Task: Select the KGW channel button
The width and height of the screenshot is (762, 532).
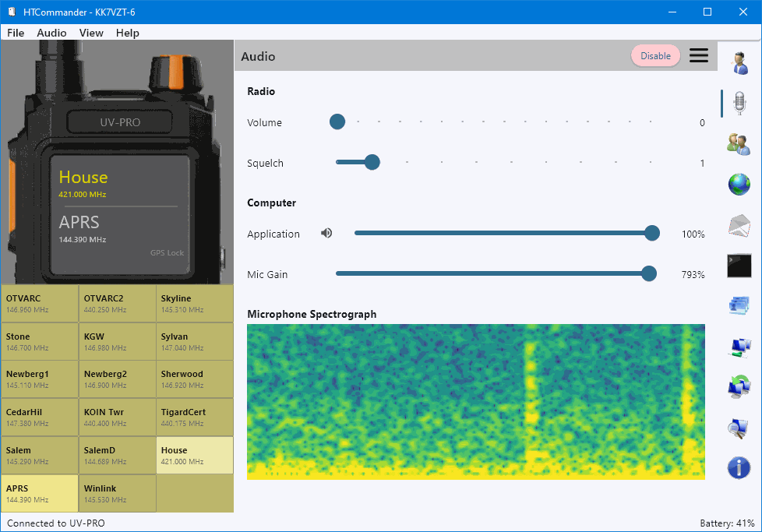Action: point(117,341)
